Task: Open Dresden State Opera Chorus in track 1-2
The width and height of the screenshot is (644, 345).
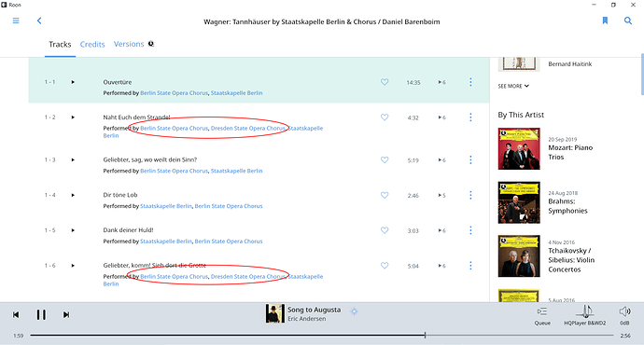Action: pyautogui.click(x=247, y=129)
